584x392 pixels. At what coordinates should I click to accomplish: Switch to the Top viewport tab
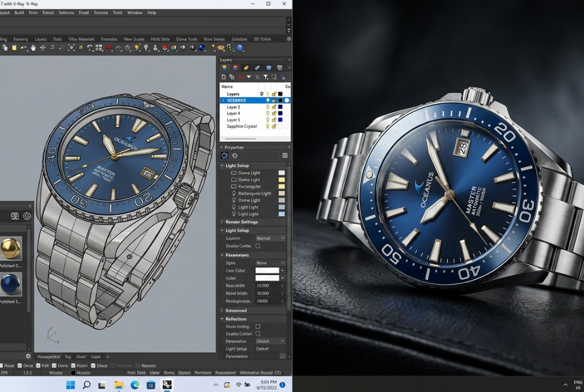(68, 357)
